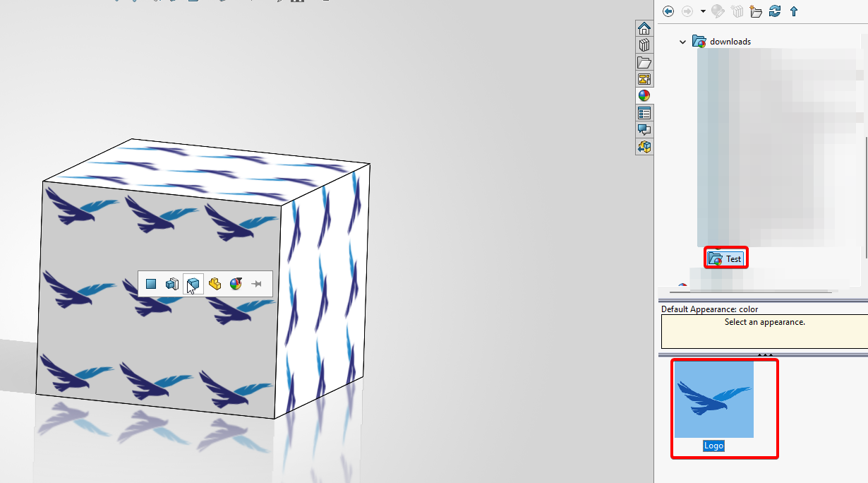This screenshot has width=868, height=483.
Task: Click the greyed library books icon in toolbar
Action: [737, 11]
